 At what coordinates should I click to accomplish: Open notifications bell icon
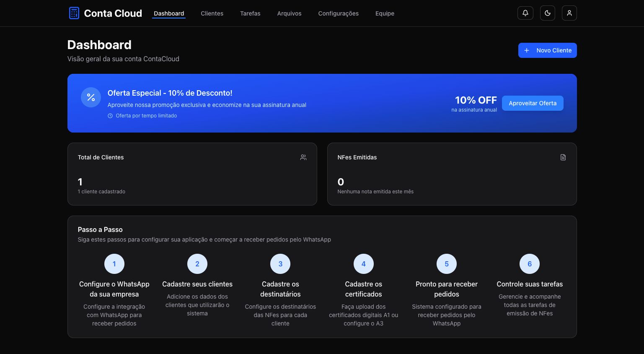click(x=525, y=13)
